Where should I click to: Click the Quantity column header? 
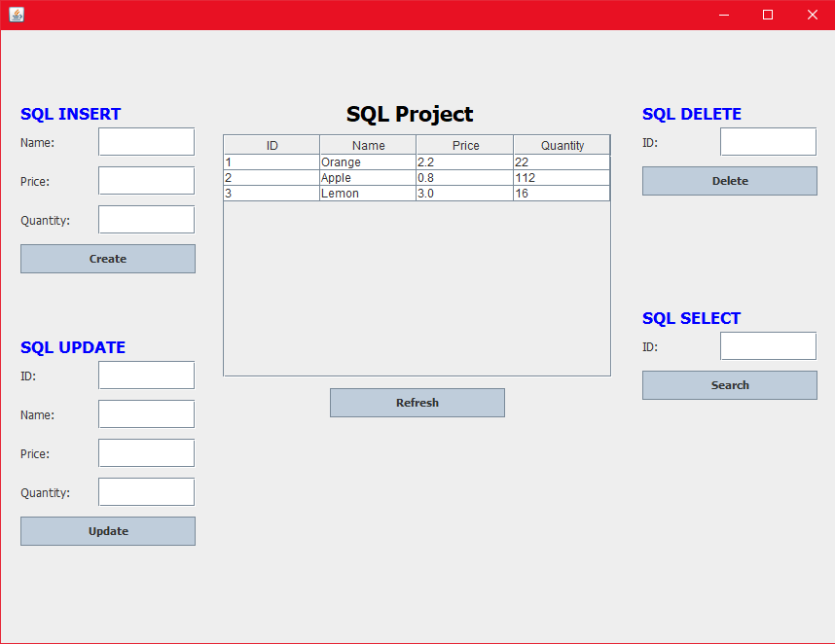(562, 144)
